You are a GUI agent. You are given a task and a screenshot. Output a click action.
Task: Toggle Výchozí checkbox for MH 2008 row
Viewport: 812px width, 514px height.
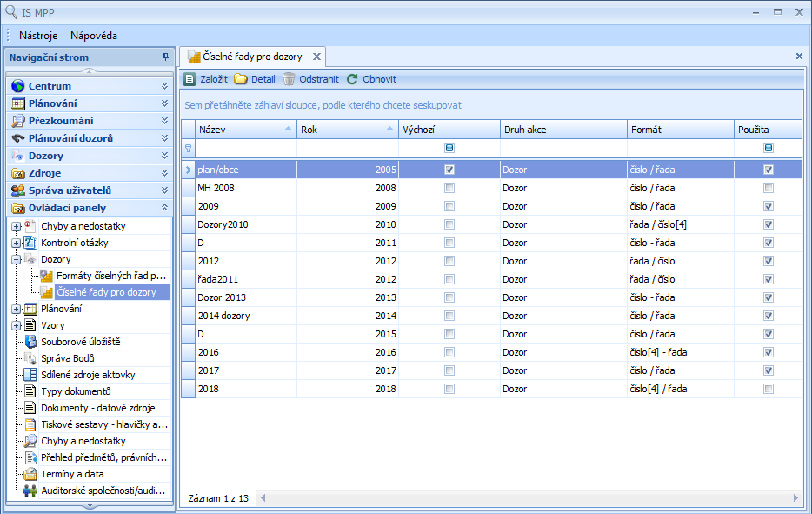(x=449, y=188)
